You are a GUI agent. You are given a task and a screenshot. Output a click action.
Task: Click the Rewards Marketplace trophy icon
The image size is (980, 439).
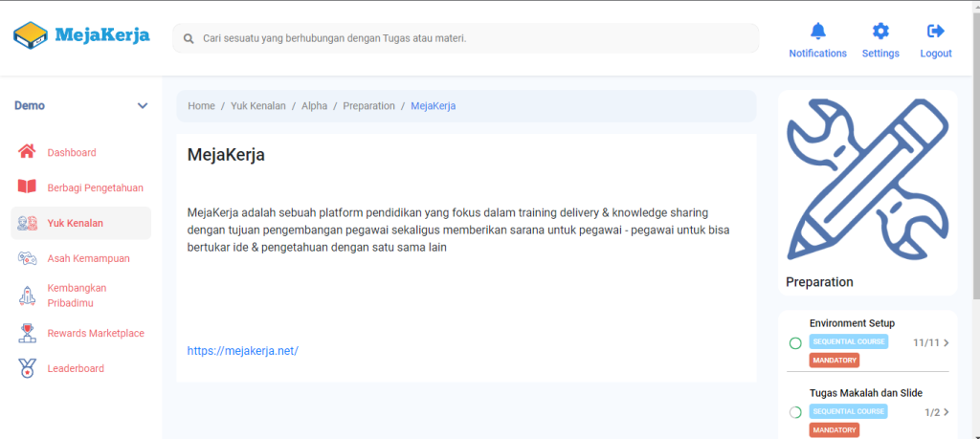[27, 333]
